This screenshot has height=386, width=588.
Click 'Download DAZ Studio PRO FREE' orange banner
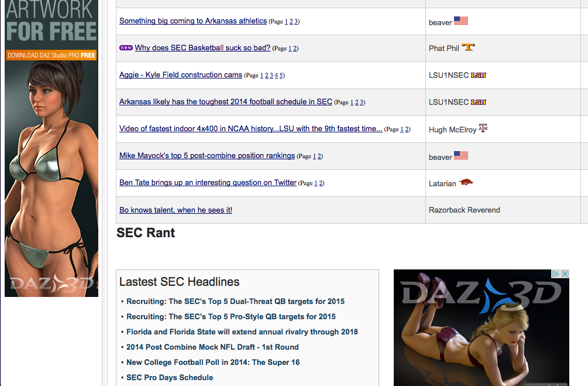(x=51, y=55)
